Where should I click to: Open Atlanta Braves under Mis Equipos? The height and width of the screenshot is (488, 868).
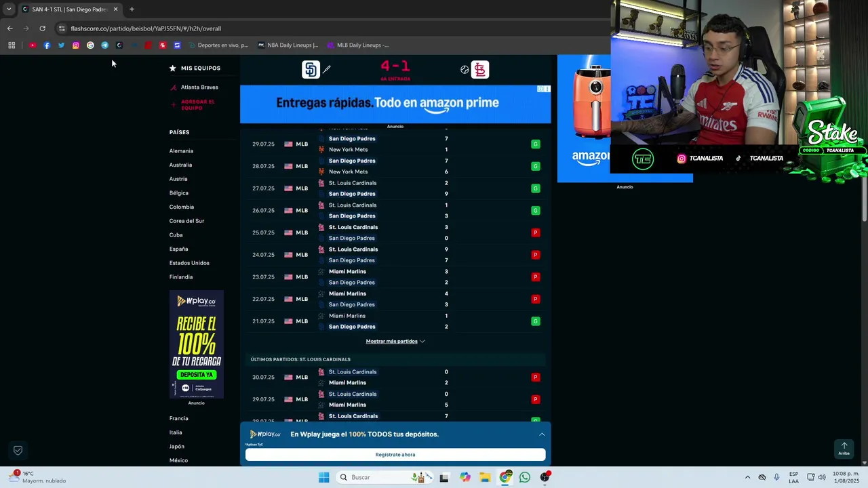[199, 87]
